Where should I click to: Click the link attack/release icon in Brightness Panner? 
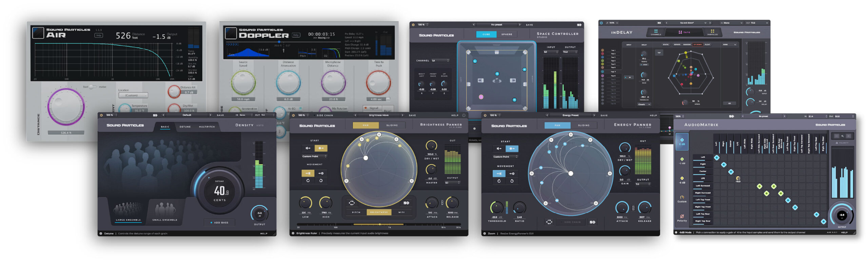pos(442,203)
